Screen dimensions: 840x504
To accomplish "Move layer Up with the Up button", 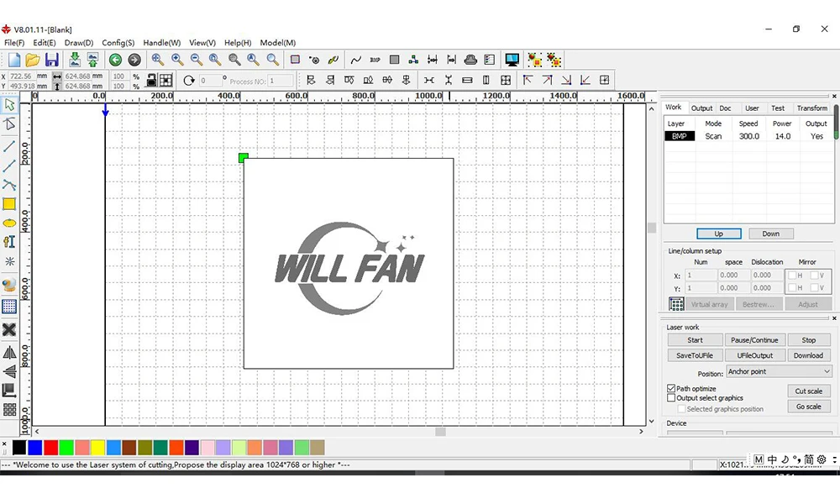I will 718,234.
